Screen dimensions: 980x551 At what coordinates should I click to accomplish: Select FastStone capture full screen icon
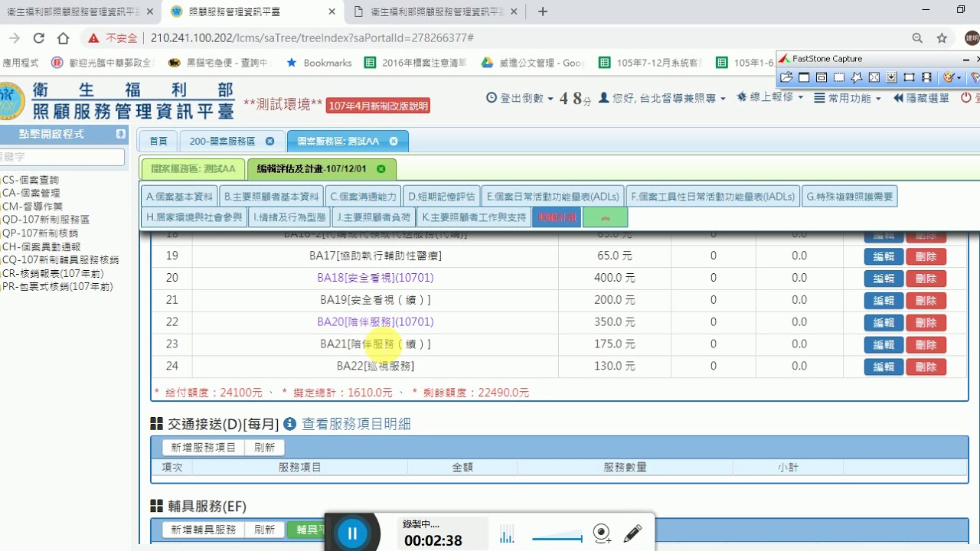(874, 77)
